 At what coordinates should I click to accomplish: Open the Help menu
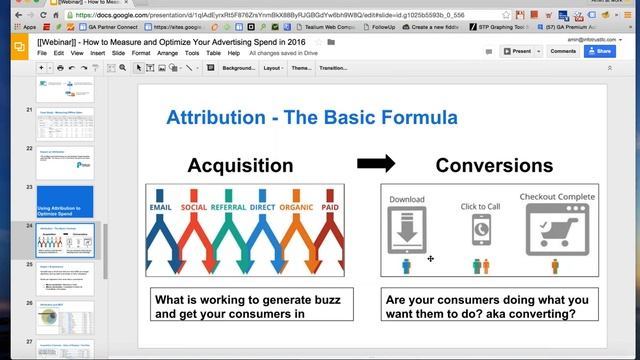point(233,53)
